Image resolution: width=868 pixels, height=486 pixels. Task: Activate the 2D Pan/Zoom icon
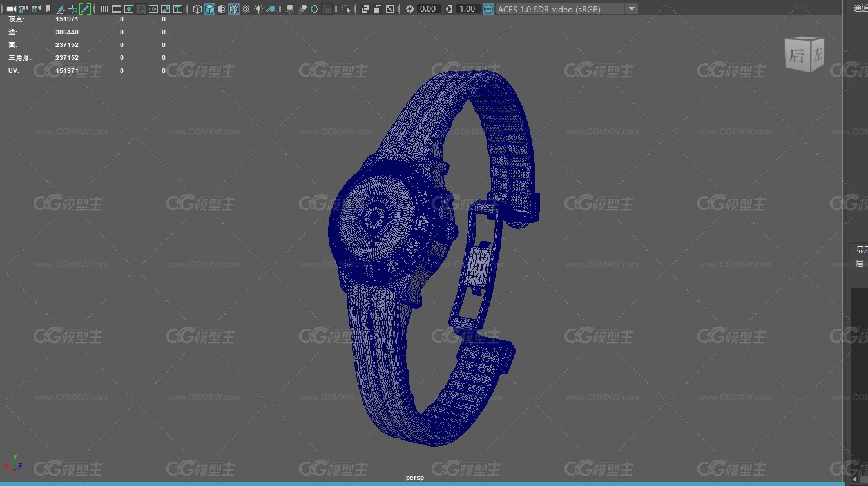point(73,9)
